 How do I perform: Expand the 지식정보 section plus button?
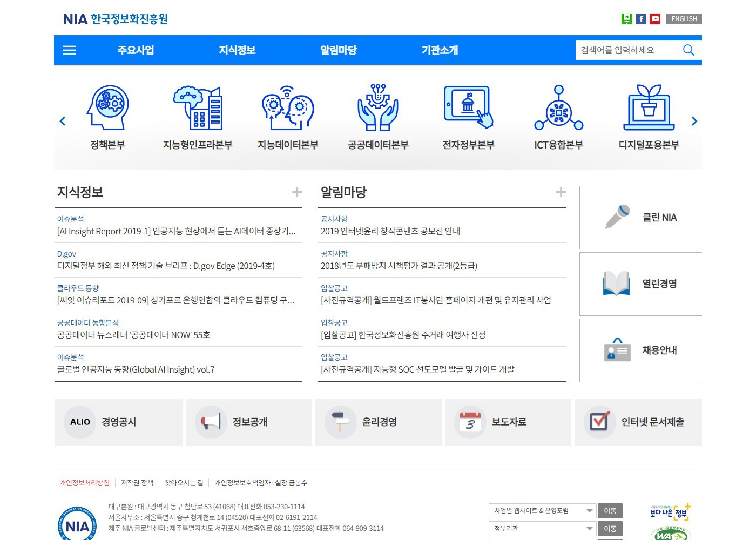pos(297,192)
